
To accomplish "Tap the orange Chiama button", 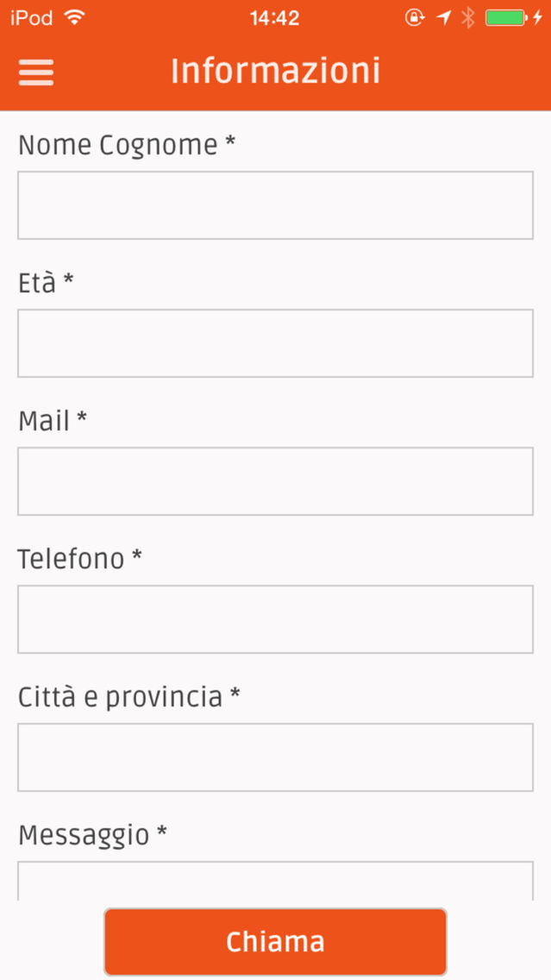I will point(276,942).
